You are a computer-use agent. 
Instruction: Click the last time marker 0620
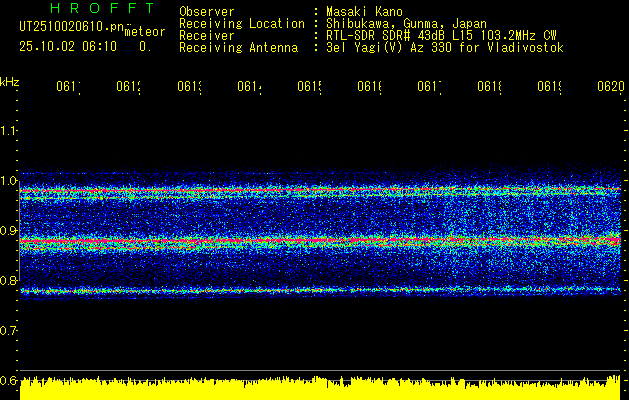[x=609, y=87]
